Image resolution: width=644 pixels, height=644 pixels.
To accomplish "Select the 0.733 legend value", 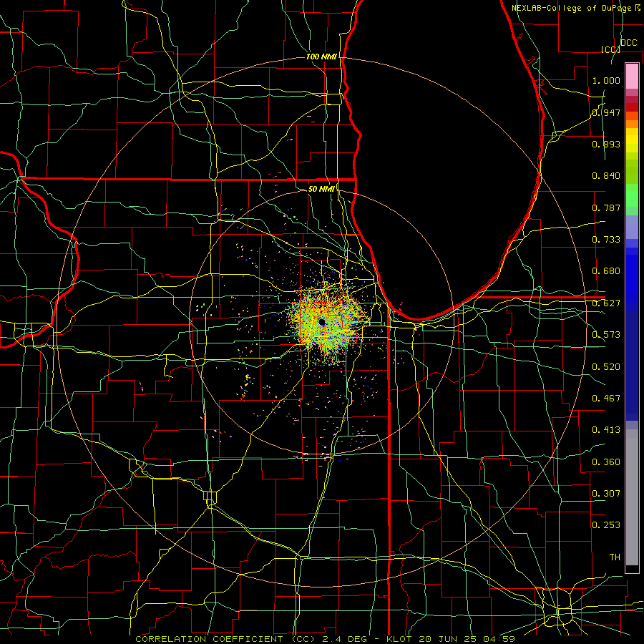I will tap(606, 240).
